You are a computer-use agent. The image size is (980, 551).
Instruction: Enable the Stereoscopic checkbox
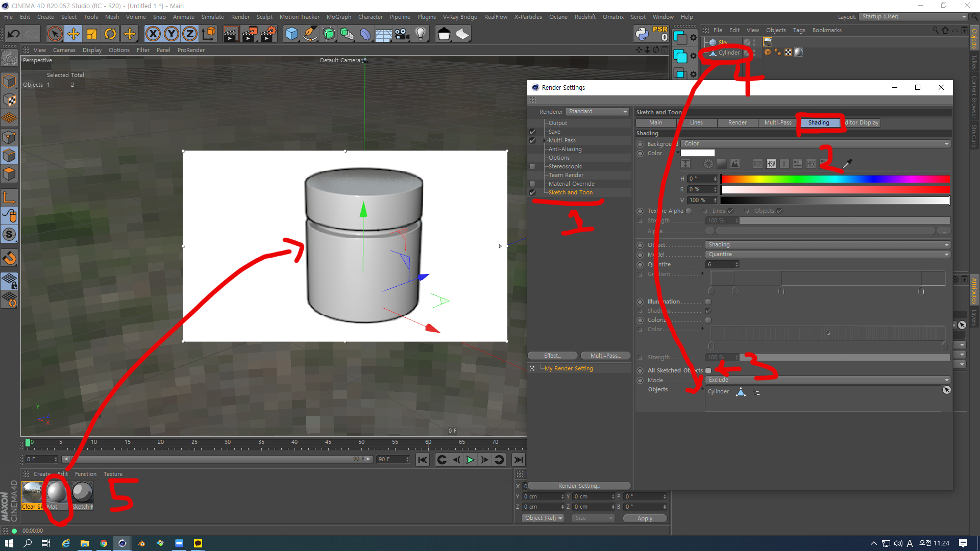click(532, 166)
